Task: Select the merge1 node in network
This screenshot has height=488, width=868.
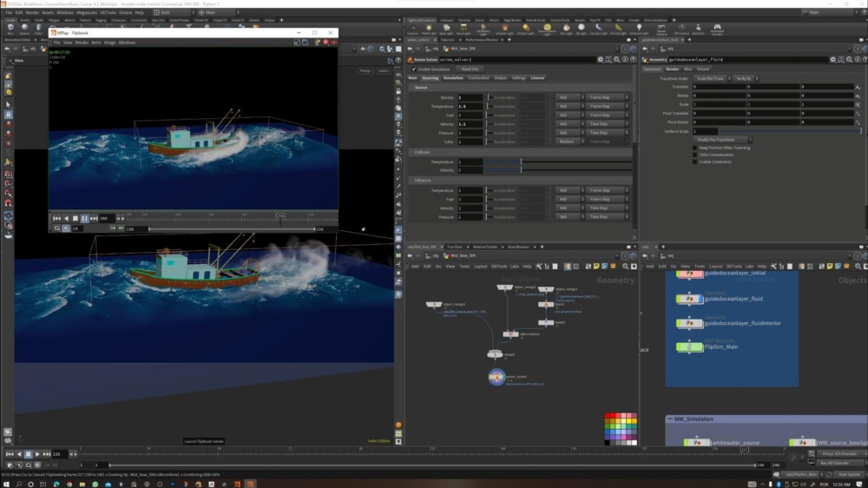Action: [495, 354]
